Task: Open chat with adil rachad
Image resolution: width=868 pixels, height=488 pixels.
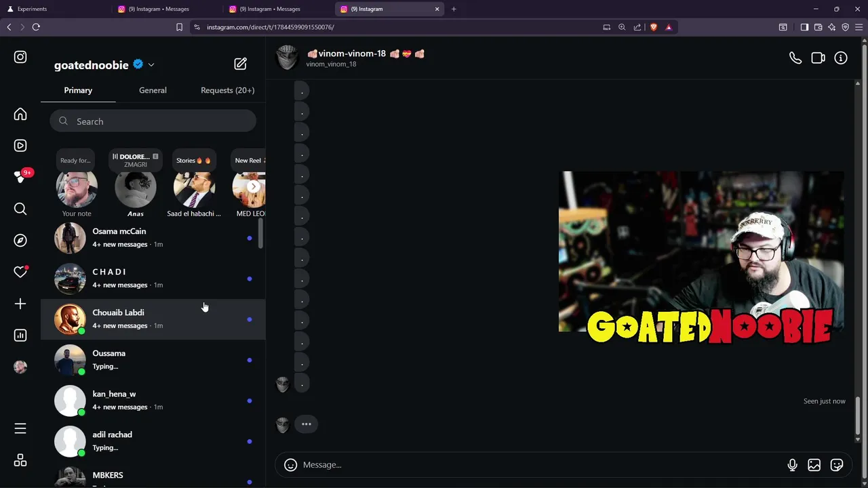Action: (x=153, y=441)
